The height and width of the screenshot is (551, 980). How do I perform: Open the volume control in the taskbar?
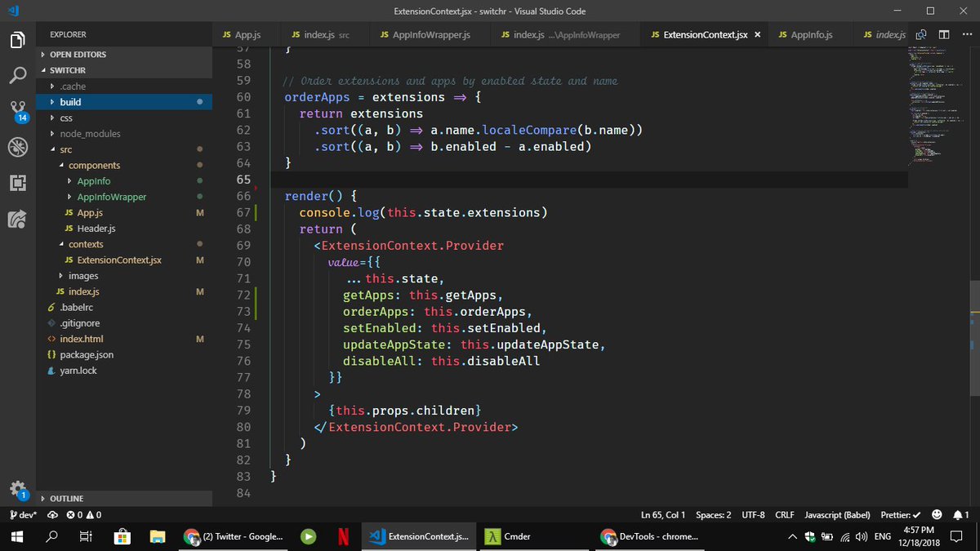[x=862, y=536]
